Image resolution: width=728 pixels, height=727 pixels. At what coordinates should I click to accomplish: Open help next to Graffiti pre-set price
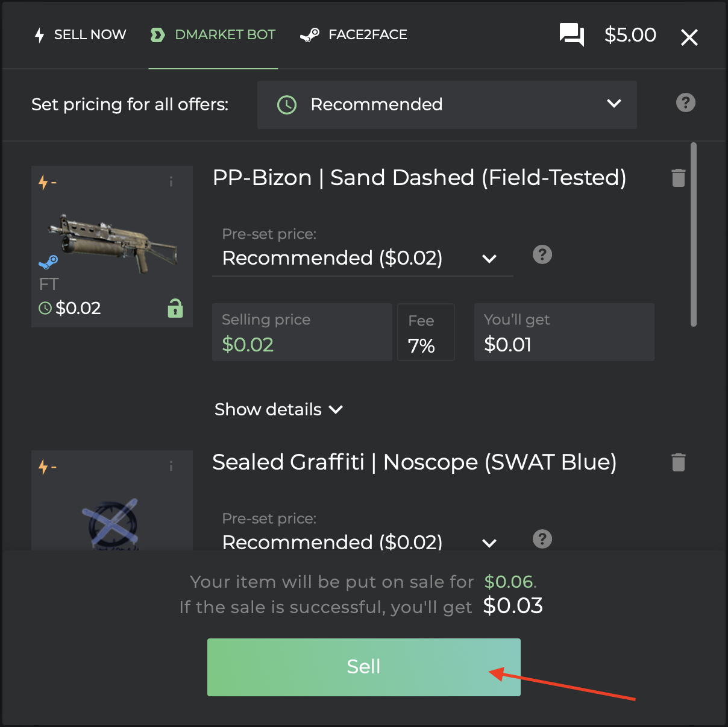[x=542, y=539]
